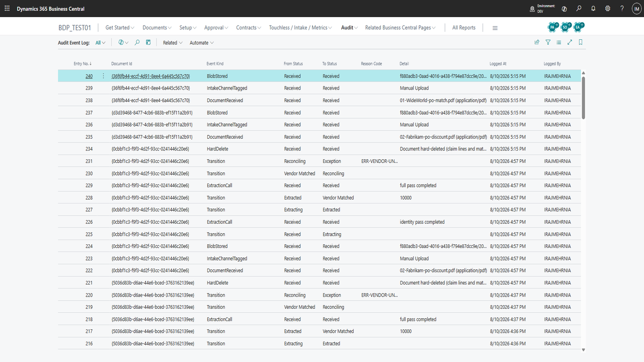The width and height of the screenshot is (644, 362).
Task: Open Related Business Central Pages menu
Action: pyautogui.click(x=400, y=28)
